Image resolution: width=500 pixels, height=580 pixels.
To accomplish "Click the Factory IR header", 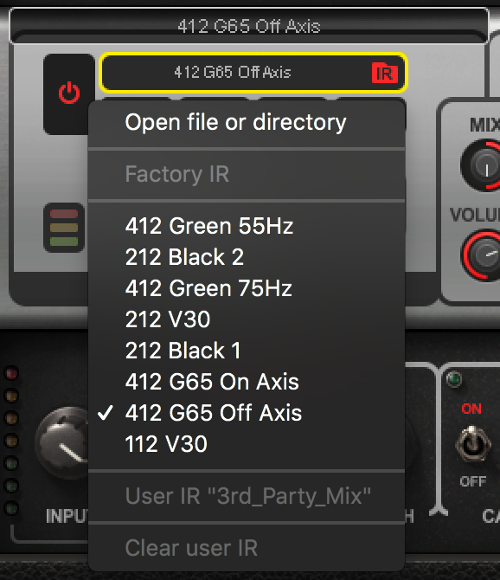I will 246,174.
